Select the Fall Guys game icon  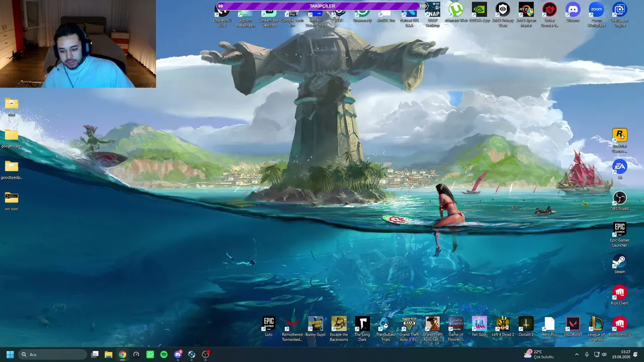click(x=479, y=327)
